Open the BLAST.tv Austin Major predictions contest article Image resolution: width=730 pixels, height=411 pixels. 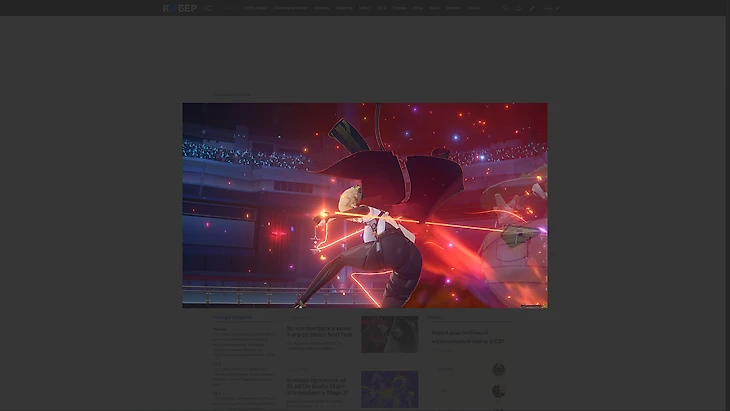tap(317, 386)
